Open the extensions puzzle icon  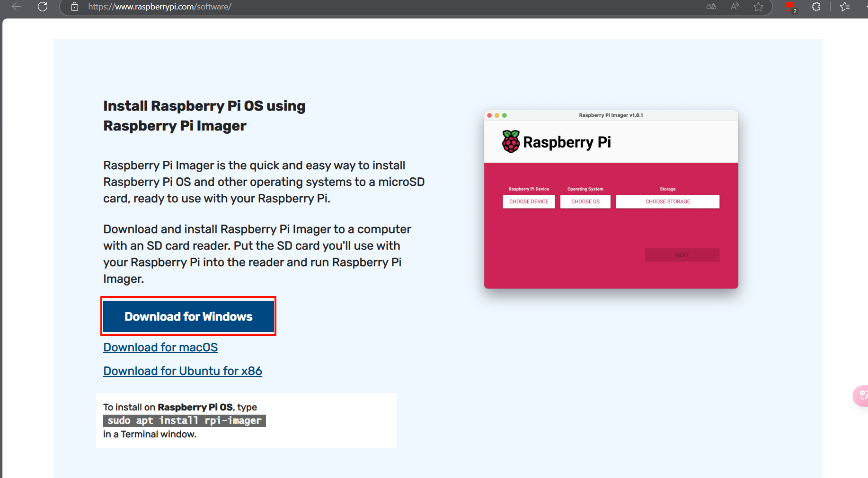tap(816, 7)
